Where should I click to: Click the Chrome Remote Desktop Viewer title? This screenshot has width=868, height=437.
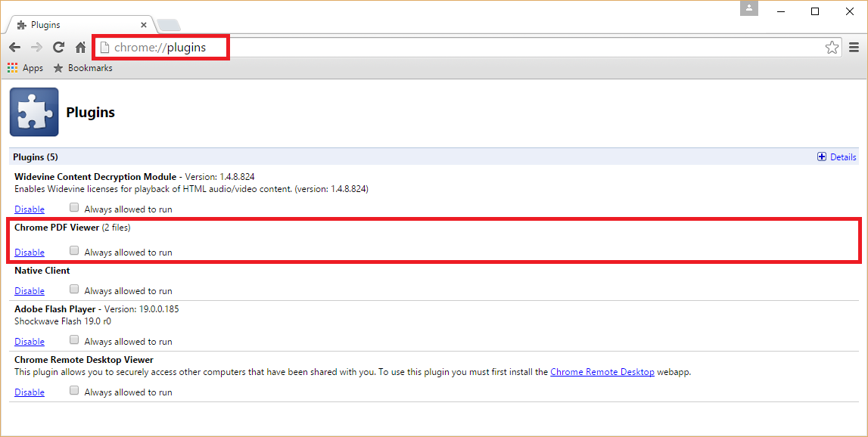point(84,360)
